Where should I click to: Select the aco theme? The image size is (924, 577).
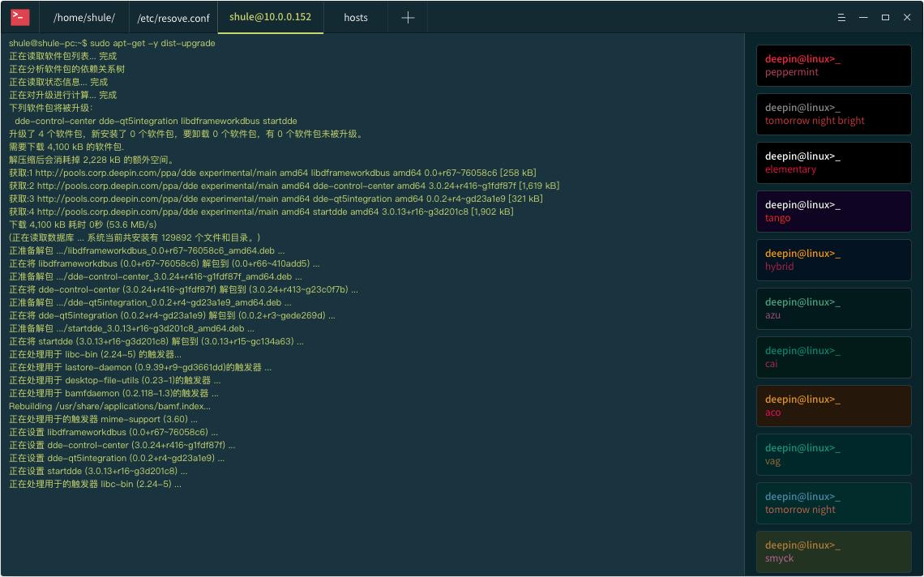(833, 406)
